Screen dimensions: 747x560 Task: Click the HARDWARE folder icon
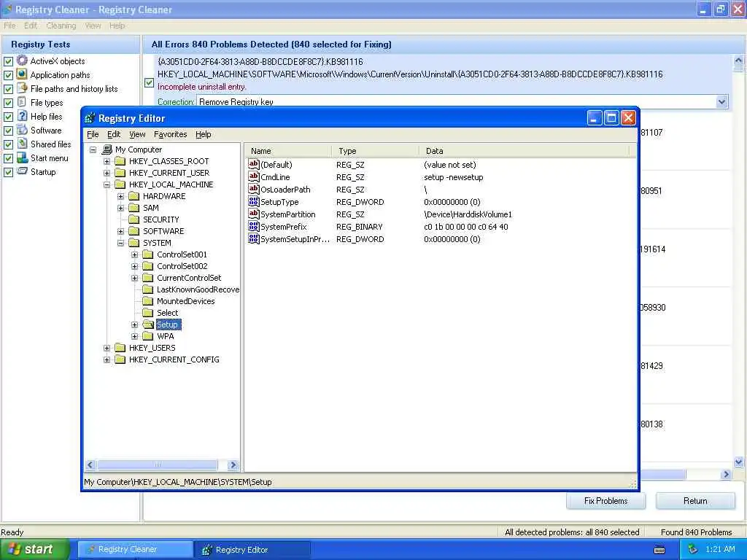coord(134,196)
